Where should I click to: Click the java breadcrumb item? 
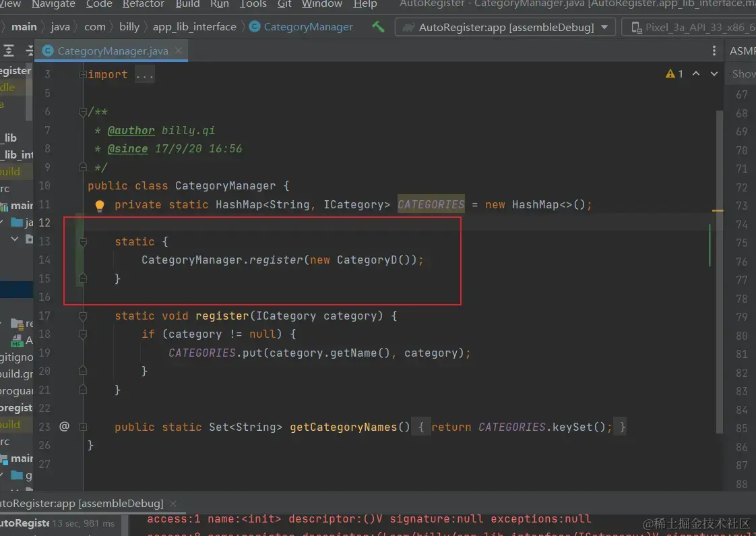tap(60, 27)
